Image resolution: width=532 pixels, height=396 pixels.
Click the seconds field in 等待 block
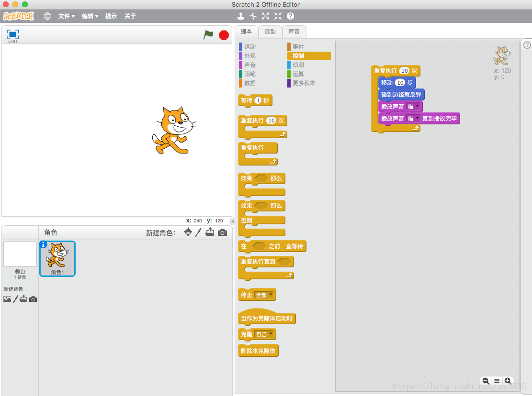(258, 100)
